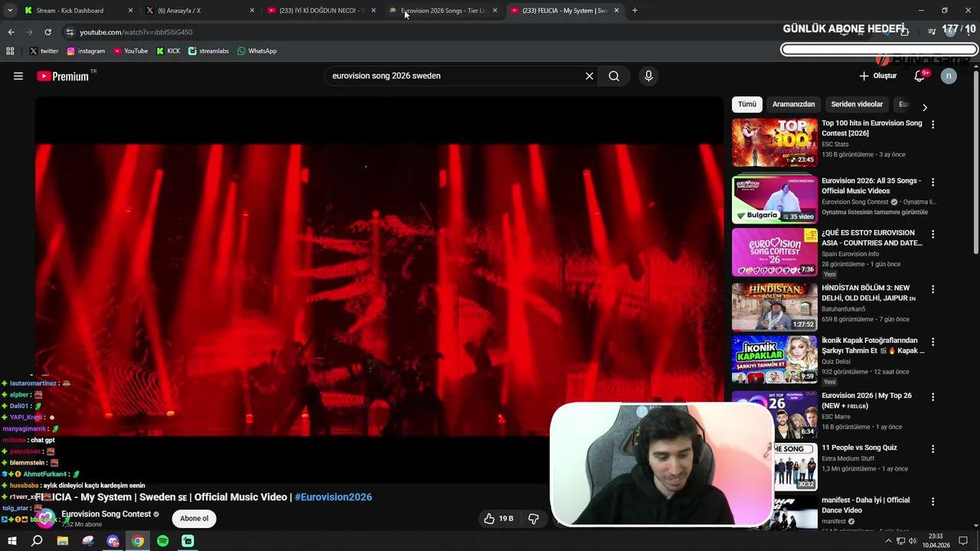Screen dimensions: 980x551
Task: Select the Aramanızdan filter chip
Action: 793,104
